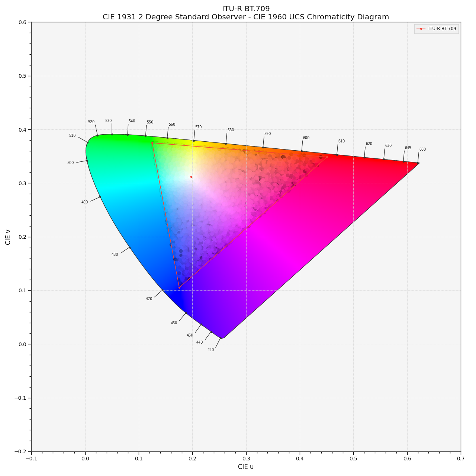This screenshot has width=476, height=476.
Task: Select the 520 wavelength label
Action: (x=91, y=122)
